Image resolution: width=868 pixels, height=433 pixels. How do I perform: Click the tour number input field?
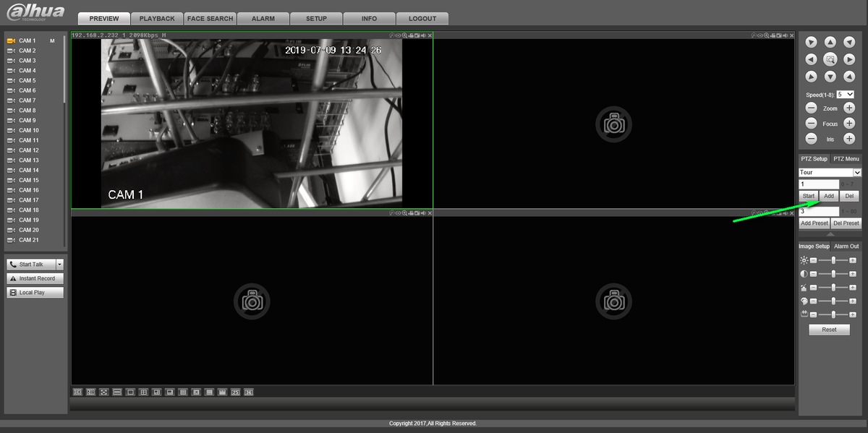click(x=819, y=184)
